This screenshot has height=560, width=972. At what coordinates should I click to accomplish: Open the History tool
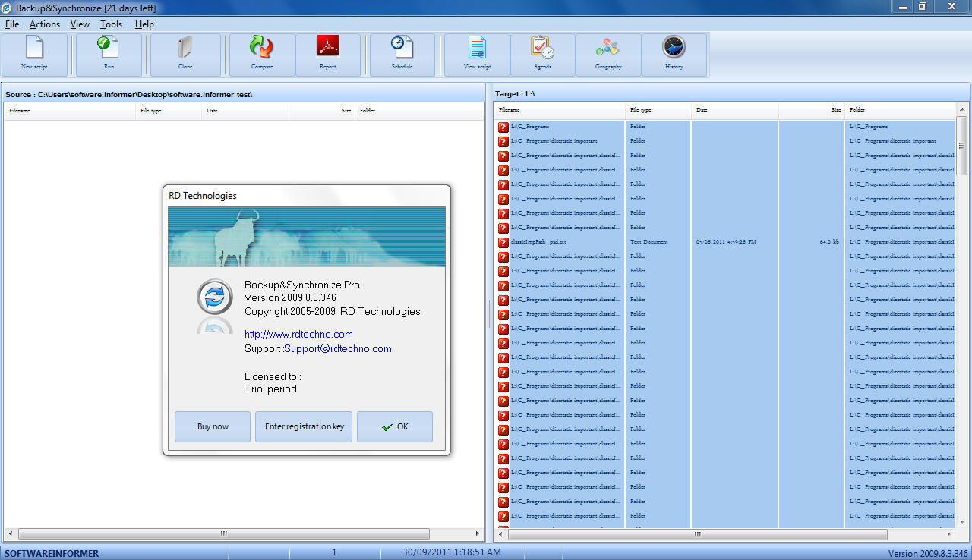point(674,55)
